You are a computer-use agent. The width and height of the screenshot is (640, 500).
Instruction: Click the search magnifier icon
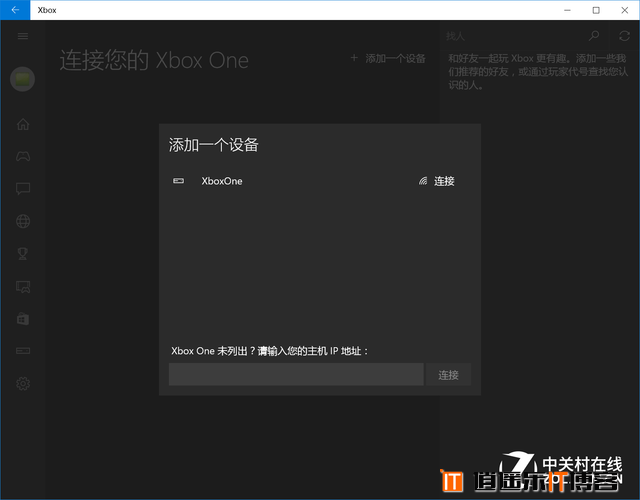pyautogui.click(x=594, y=36)
